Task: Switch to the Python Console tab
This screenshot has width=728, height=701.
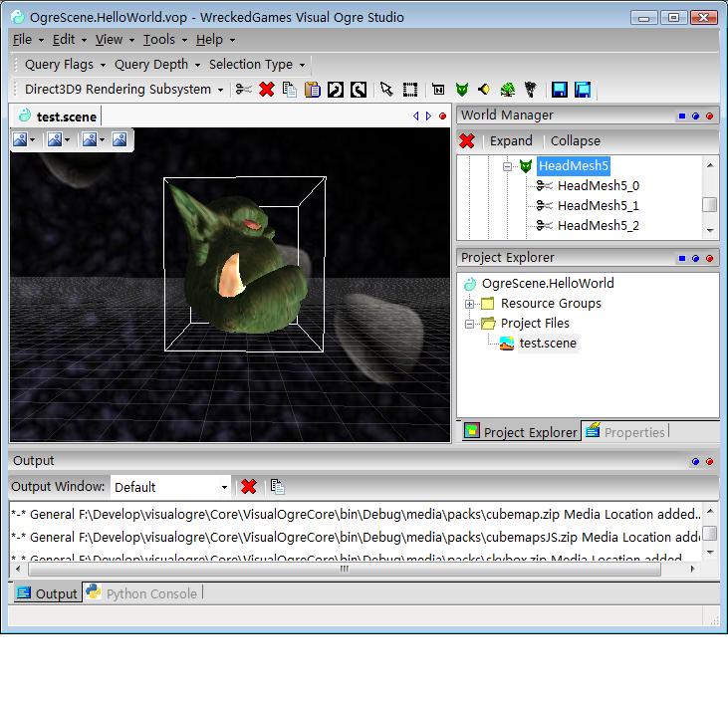Action: point(151,593)
